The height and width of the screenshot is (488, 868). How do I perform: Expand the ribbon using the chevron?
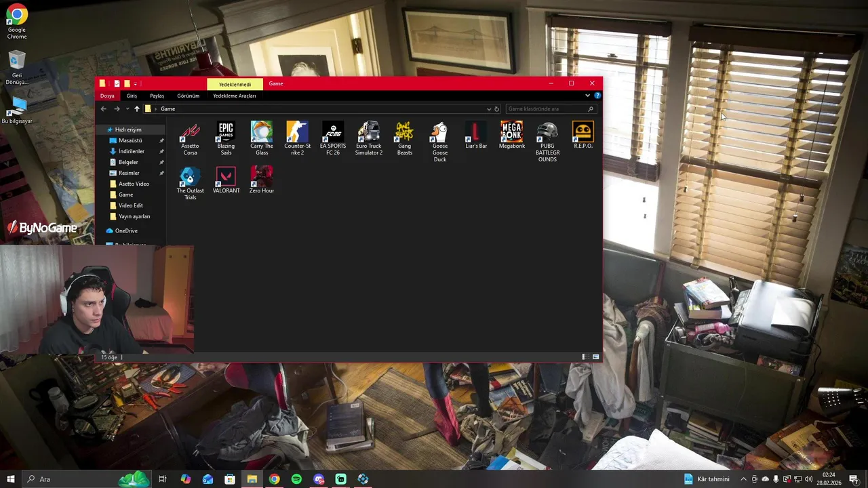[587, 96]
